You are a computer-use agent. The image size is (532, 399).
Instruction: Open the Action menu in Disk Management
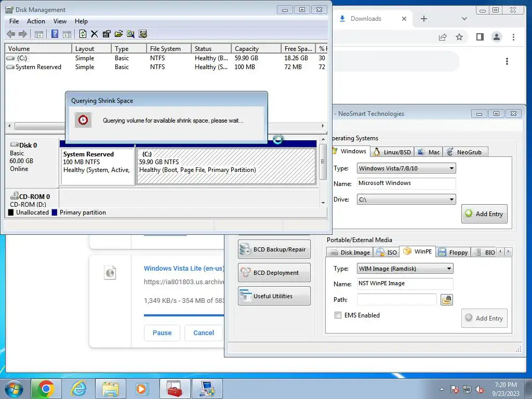36,21
